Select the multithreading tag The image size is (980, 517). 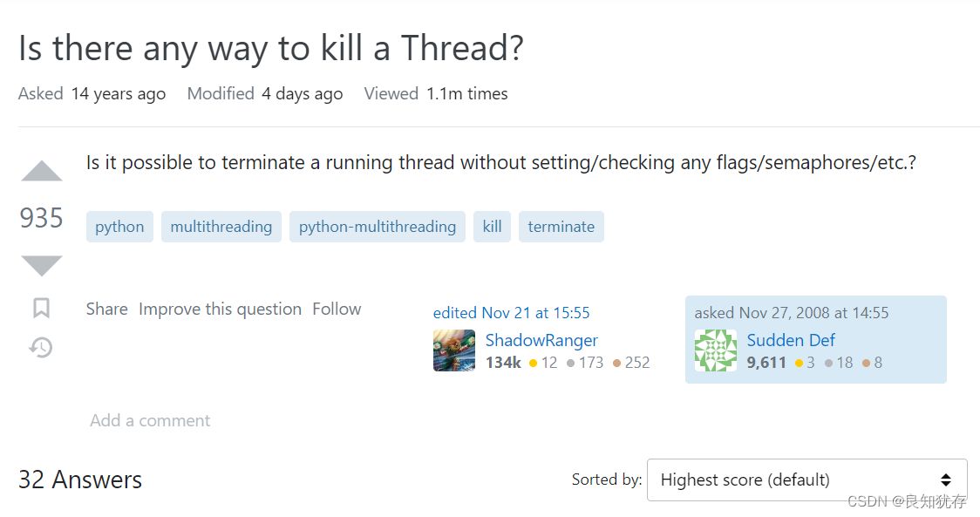(x=221, y=227)
